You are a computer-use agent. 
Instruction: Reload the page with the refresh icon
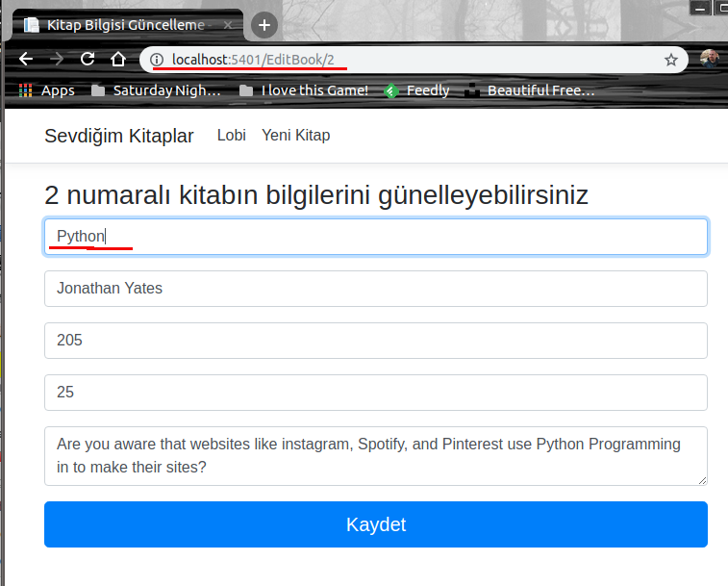click(88, 59)
